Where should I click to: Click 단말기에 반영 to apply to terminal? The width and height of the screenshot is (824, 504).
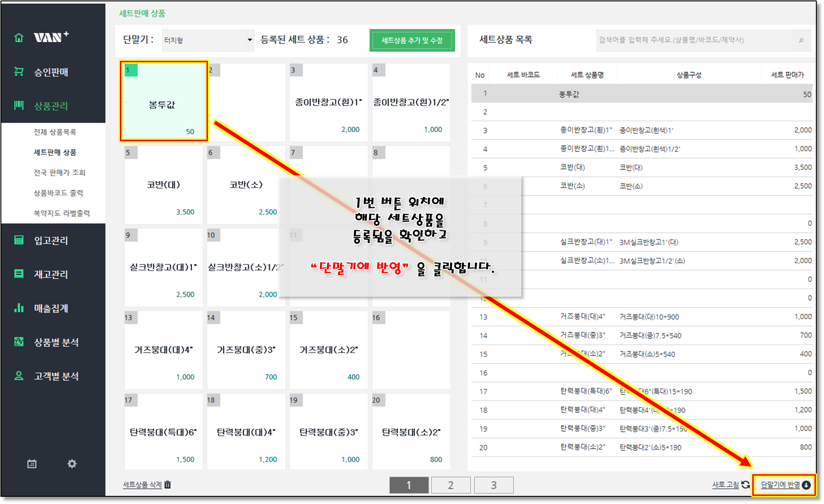[784, 485]
